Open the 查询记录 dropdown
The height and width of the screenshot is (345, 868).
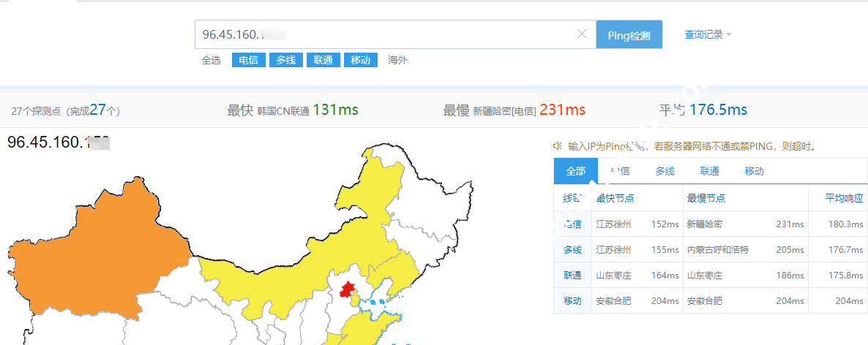708,34
